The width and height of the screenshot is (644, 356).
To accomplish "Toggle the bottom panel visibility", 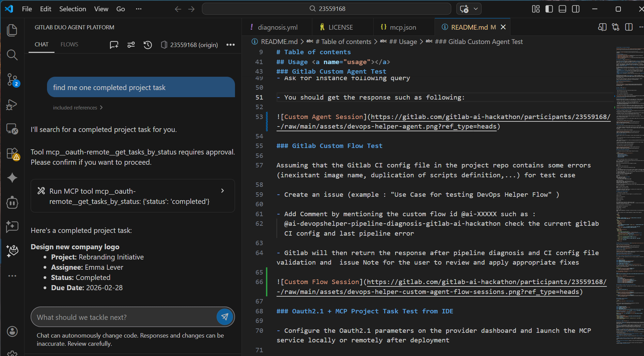I will 562,9.
